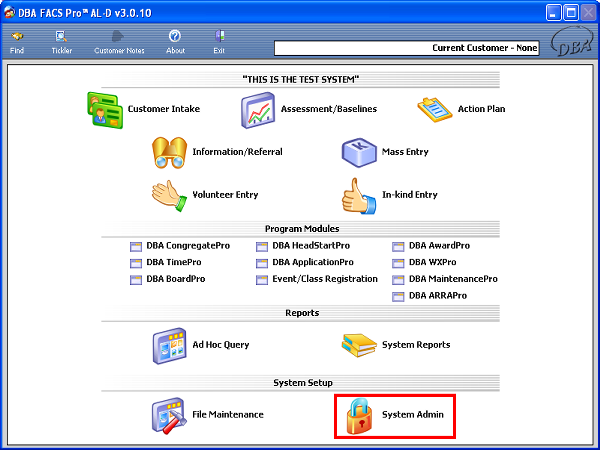Image resolution: width=600 pixels, height=450 pixels.
Task: Select the Information/Referral label
Action: click(237, 152)
